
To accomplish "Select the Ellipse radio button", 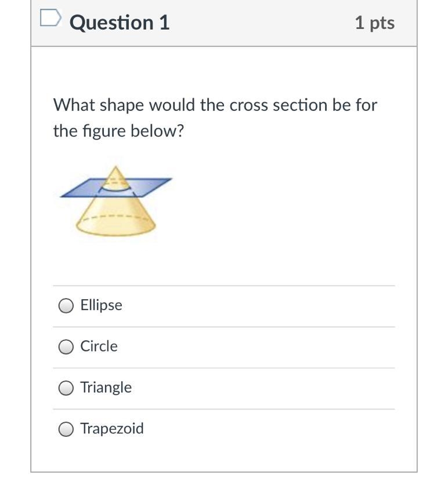I will click(66, 306).
